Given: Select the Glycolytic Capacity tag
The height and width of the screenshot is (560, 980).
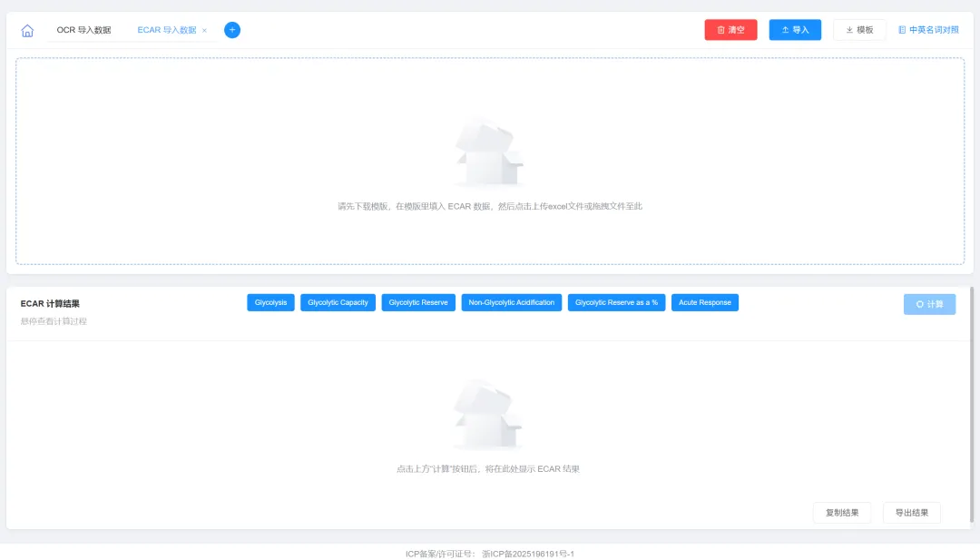Looking at the screenshot, I should point(338,302).
